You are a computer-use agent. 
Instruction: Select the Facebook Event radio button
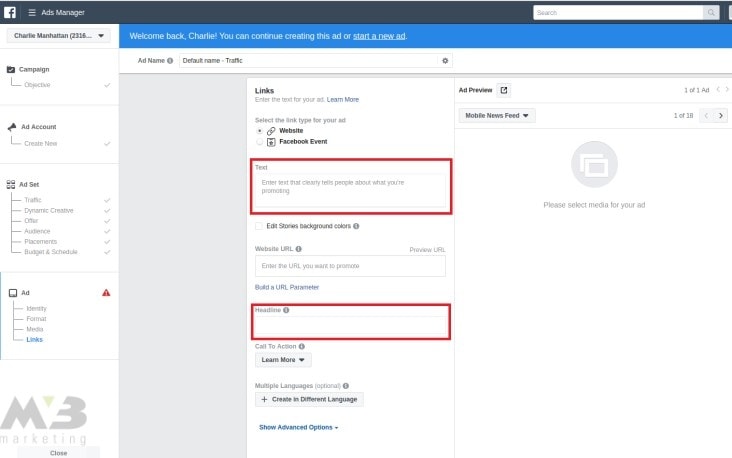pyautogui.click(x=260, y=141)
